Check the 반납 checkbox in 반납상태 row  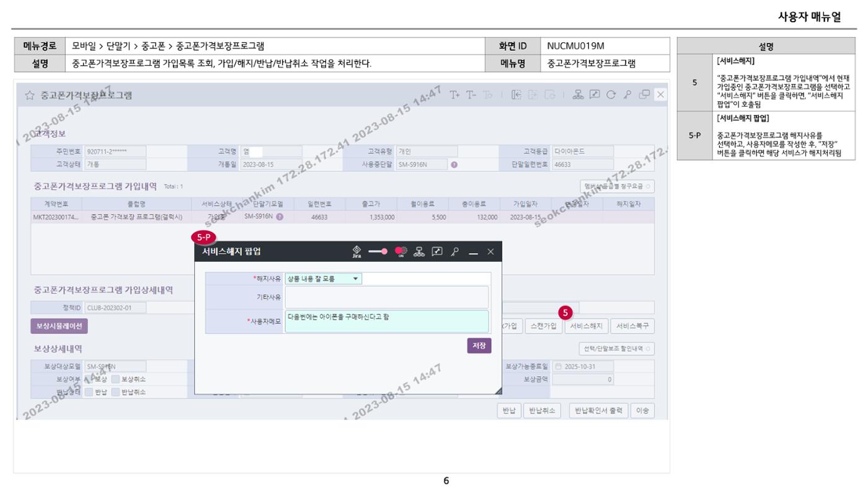point(88,392)
